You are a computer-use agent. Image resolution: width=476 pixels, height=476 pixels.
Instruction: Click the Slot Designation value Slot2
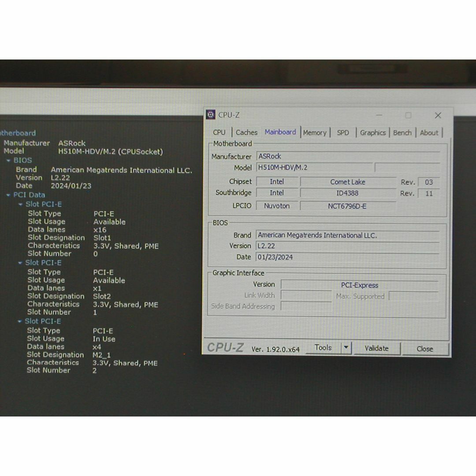[102, 296]
